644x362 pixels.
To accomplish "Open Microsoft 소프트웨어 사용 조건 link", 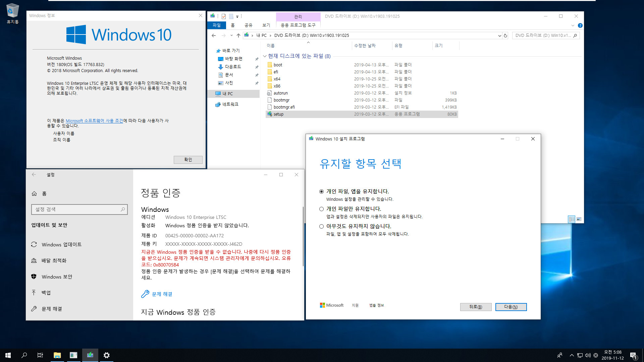I will (94, 121).
